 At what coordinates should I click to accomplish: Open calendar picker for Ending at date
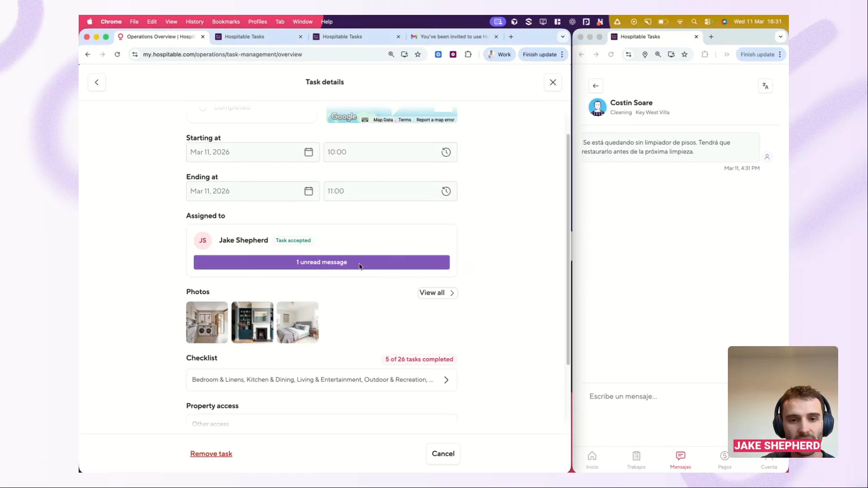click(308, 191)
